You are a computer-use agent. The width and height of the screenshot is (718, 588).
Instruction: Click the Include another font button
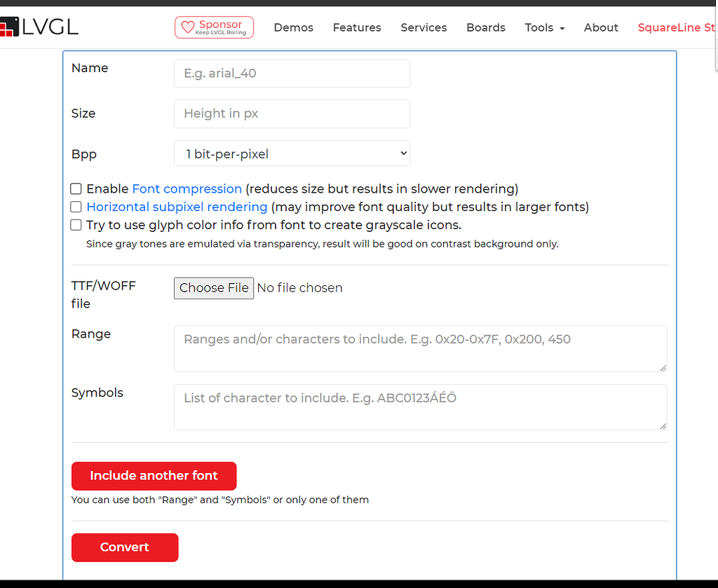pyautogui.click(x=154, y=475)
